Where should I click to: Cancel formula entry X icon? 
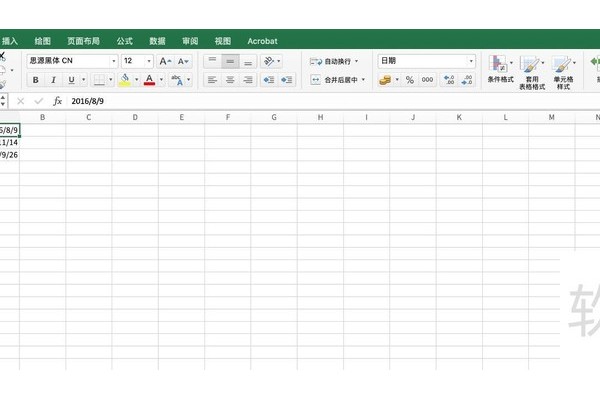(21, 101)
